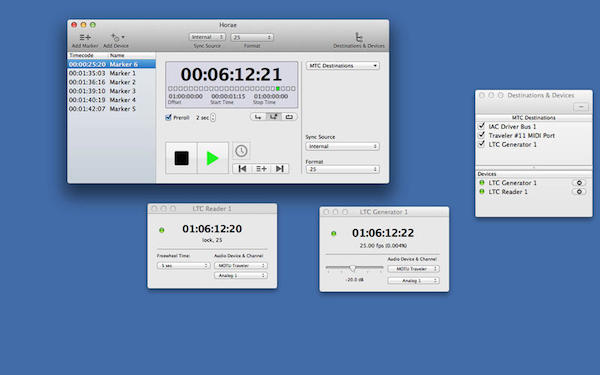
Task: Toggle the IAC Driver Bus 1 checkbox
Action: coord(482,126)
